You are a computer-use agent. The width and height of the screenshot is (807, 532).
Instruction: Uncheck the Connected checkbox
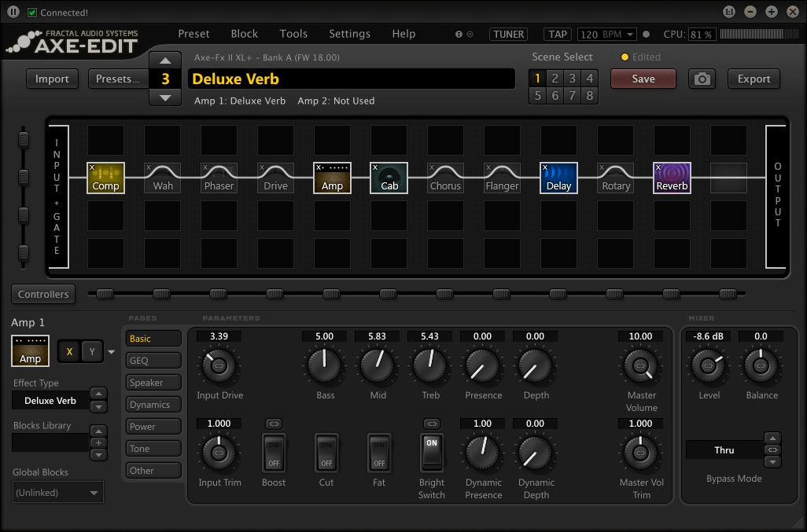click(32, 13)
